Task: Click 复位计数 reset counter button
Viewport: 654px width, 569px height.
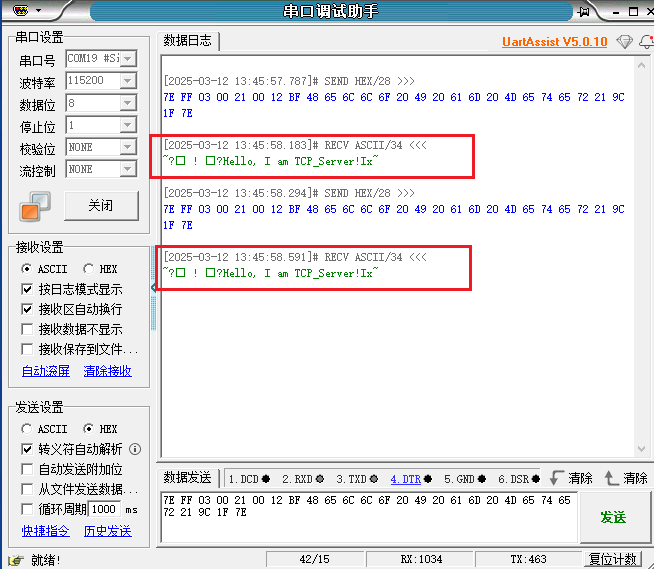Action: click(612, 559)
